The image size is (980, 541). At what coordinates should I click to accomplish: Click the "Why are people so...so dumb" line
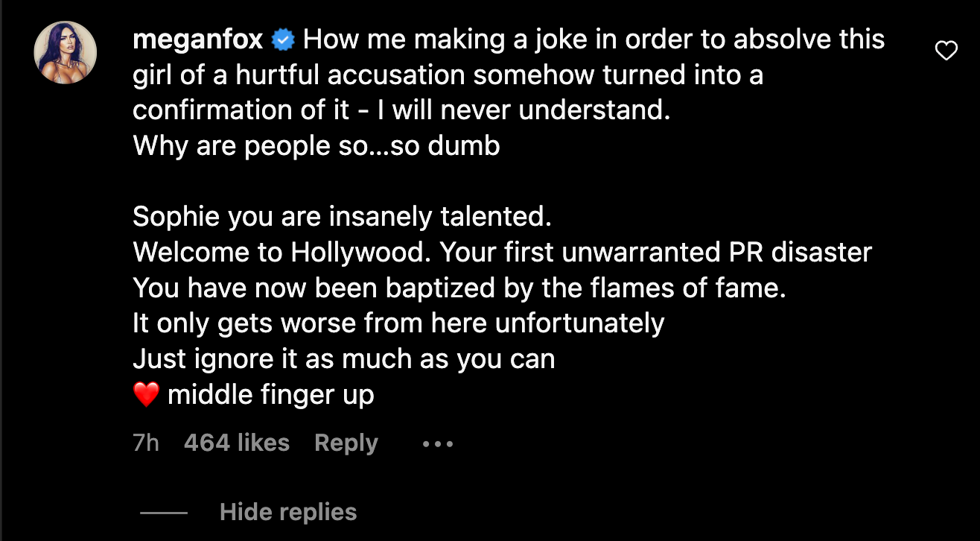[316, 145]
